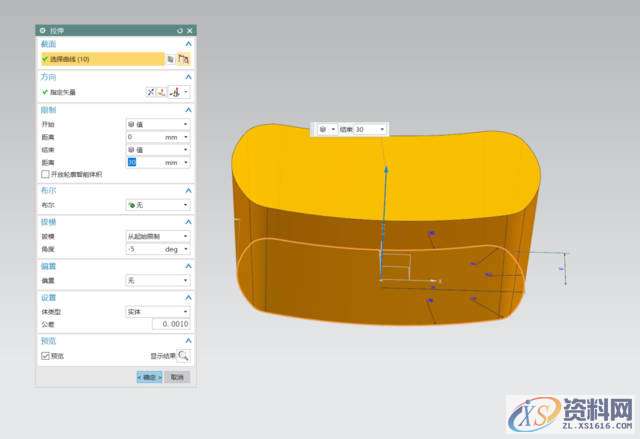
Task: Toggle the 预览 preview checkbox
Action: coord(45,355)
